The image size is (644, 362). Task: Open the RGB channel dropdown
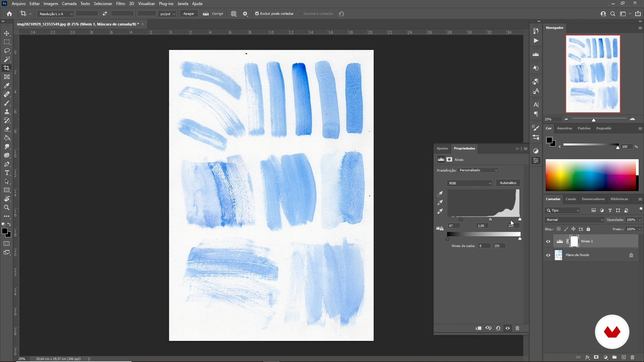(469, 183)
